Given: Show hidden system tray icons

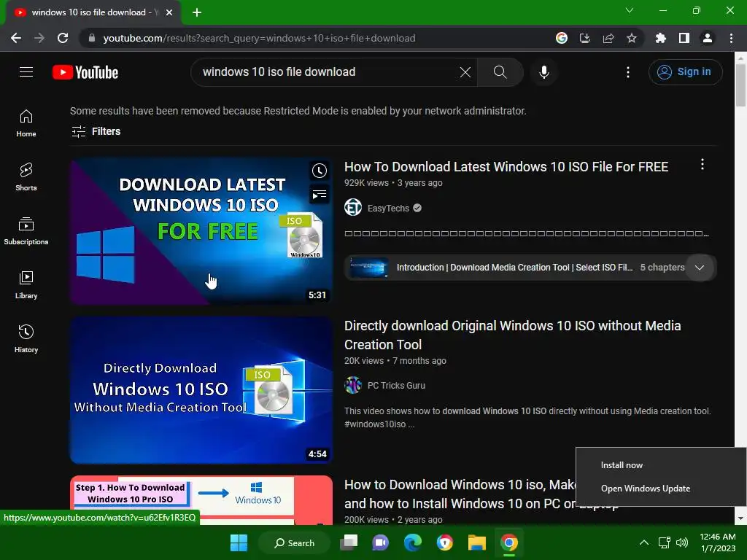Looking at the screenshot, I should click(x=643, y=542).
